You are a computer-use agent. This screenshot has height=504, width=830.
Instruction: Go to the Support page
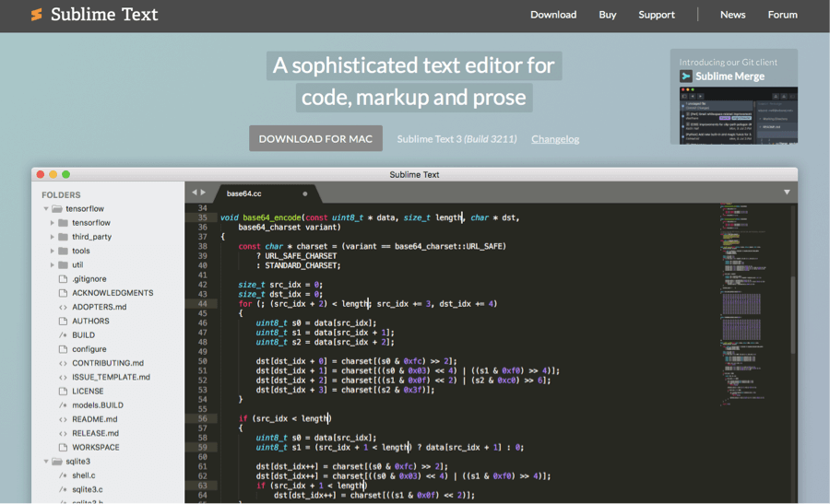(x=657, y=15)
